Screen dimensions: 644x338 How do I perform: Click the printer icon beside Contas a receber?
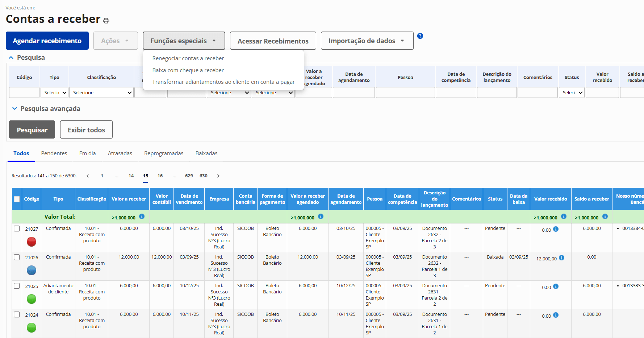coord(106,21)
